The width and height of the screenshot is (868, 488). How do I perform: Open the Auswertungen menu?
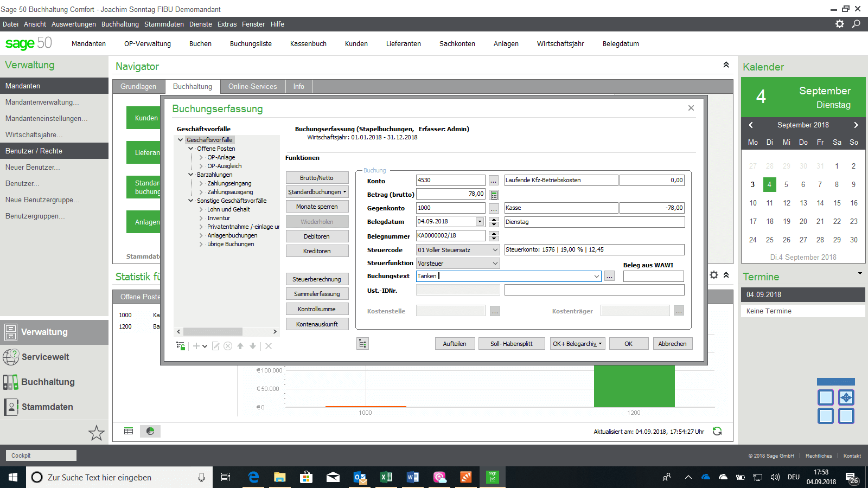(x=73, y=24)
